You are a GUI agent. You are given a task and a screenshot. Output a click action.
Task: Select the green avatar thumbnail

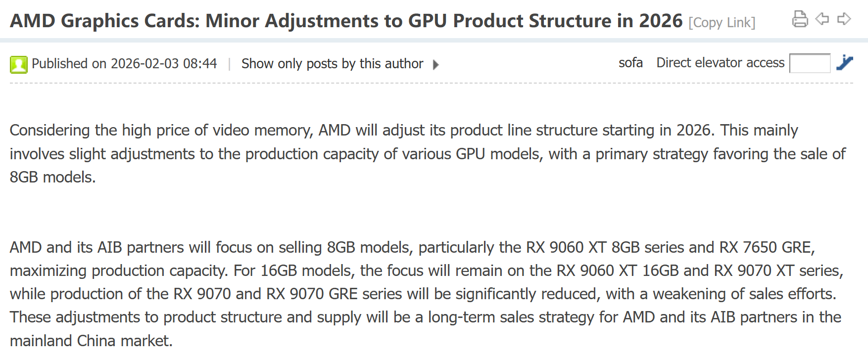click(18, 64)
